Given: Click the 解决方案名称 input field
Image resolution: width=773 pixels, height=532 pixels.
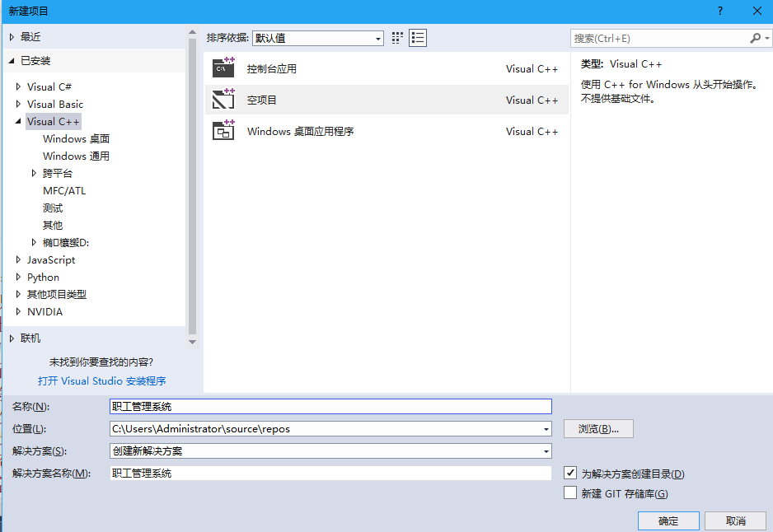Looking at the screenshot, I should coord(330,473).
